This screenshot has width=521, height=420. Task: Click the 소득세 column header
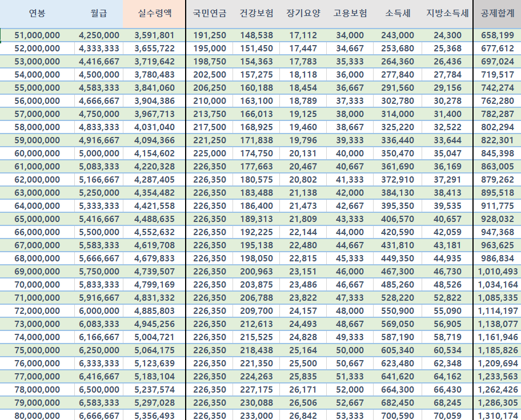pyautogui.click(x=398, y=13)
